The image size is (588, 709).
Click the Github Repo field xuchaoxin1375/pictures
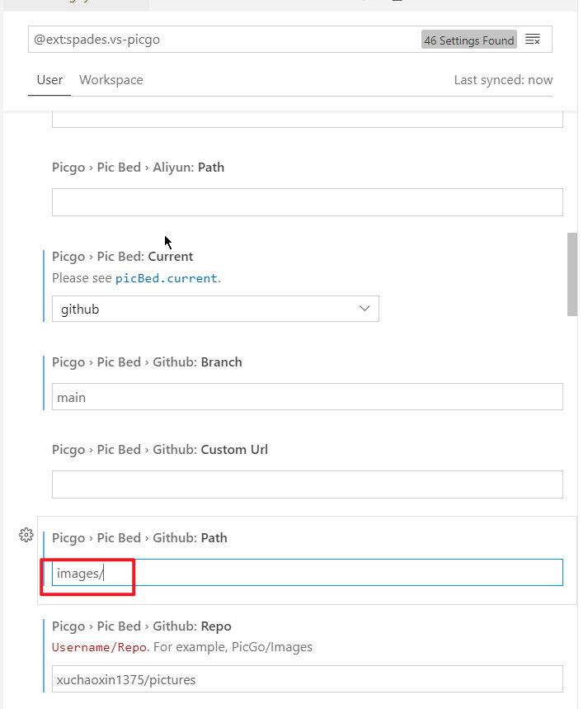pos(308,678)
